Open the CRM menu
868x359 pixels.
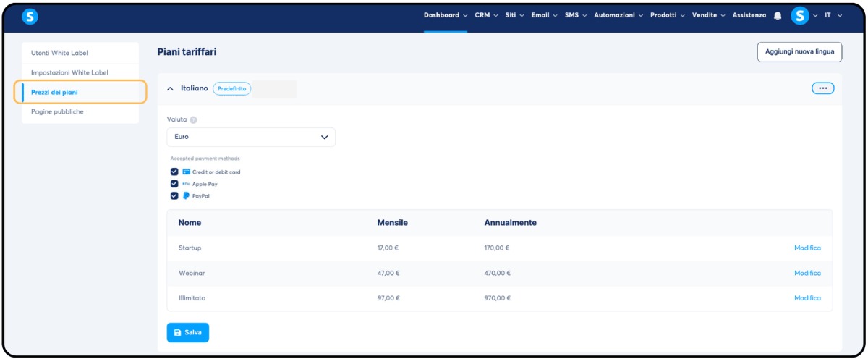pos(486,15)
